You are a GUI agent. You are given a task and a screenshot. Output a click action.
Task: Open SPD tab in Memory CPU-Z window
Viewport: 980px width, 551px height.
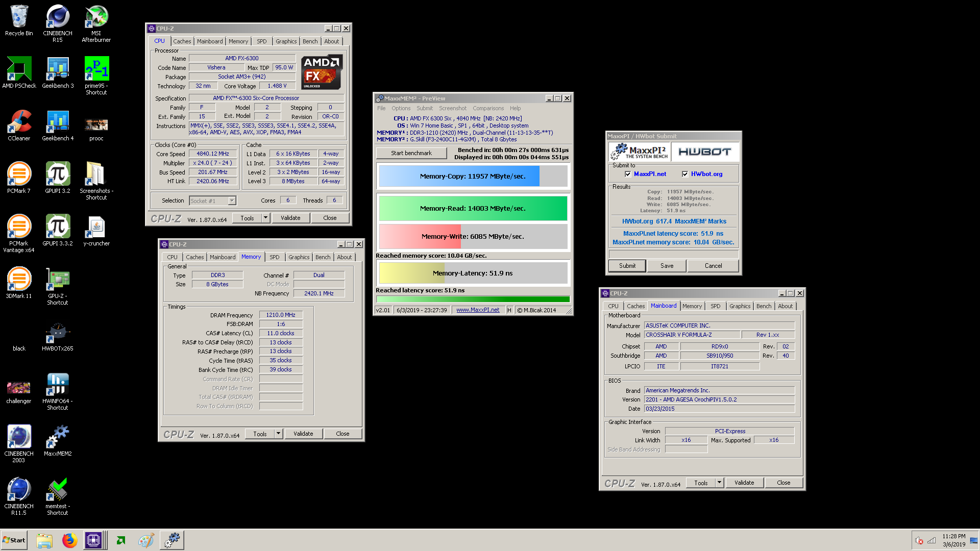point(275,257)
